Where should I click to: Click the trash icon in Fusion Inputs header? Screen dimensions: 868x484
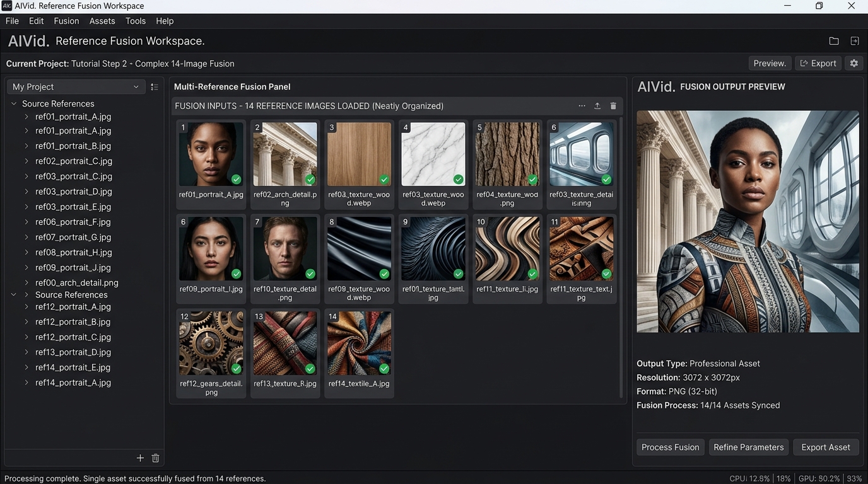pyautogui.click(x=613, y=106)
